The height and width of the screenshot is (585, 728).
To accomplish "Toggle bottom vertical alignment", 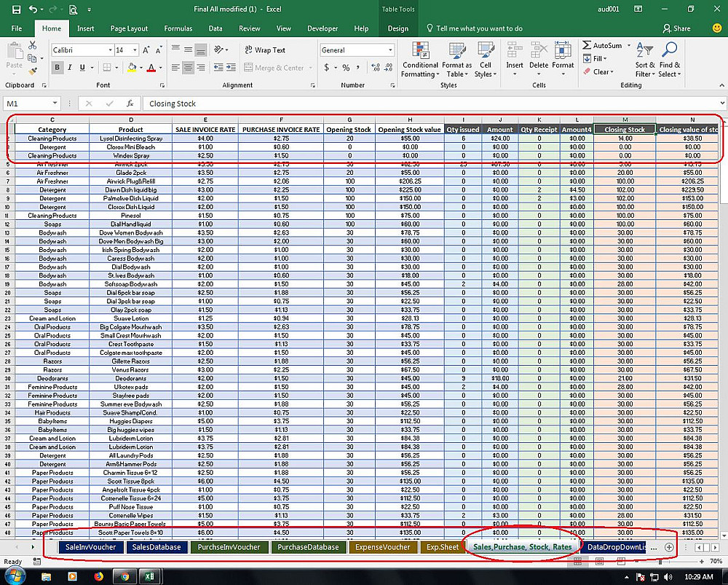I will pos(201,50).
